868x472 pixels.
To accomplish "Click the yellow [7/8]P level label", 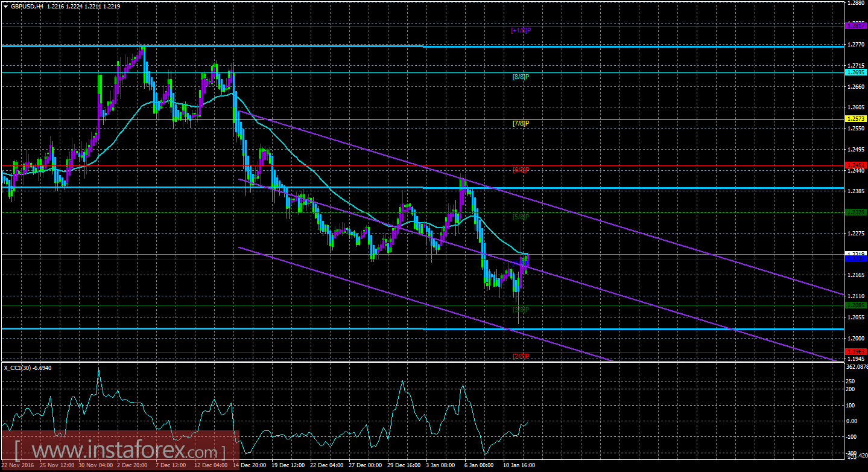I will pyautogui.click(x=521, y=123).
